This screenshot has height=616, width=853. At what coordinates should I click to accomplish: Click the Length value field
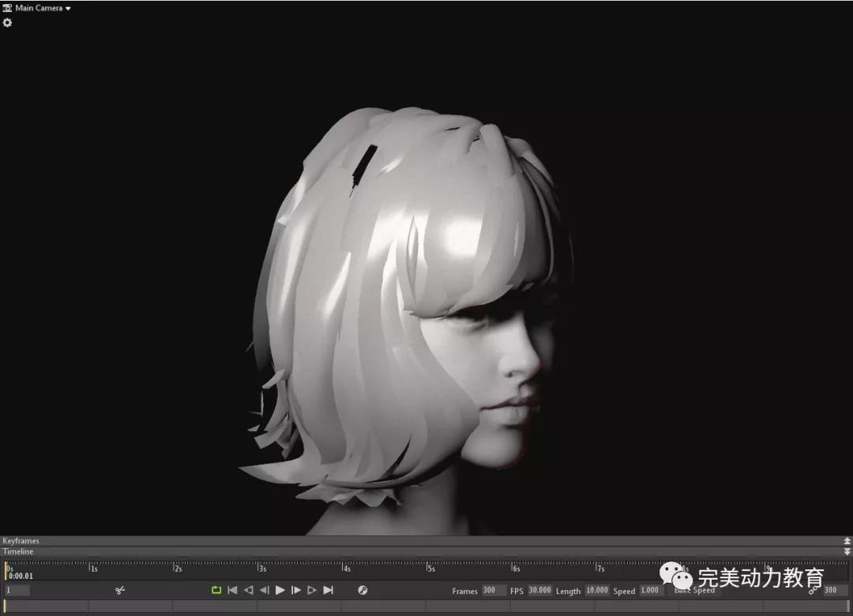pos(596,591)
